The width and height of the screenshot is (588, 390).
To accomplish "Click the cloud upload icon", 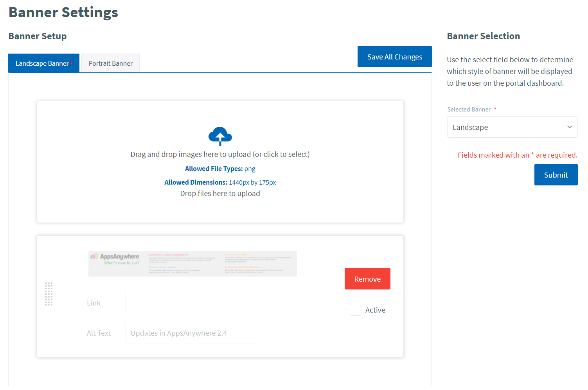I will 220,136.
